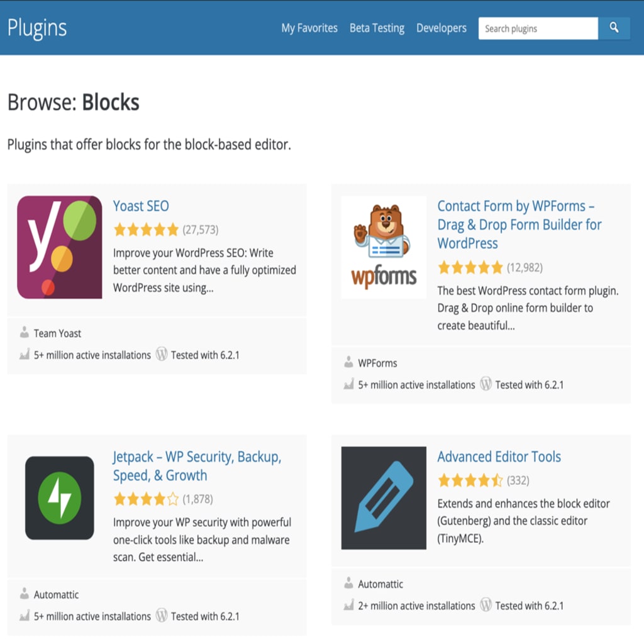Click the WPForms bear logo thumbnail
Screen dimensions: 644x644
coord(384,247)
